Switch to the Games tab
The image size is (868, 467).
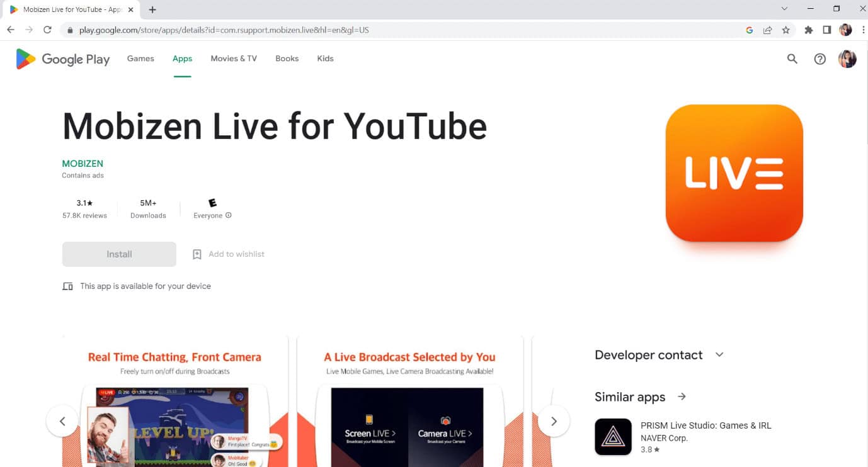click(x=140, y=59)
